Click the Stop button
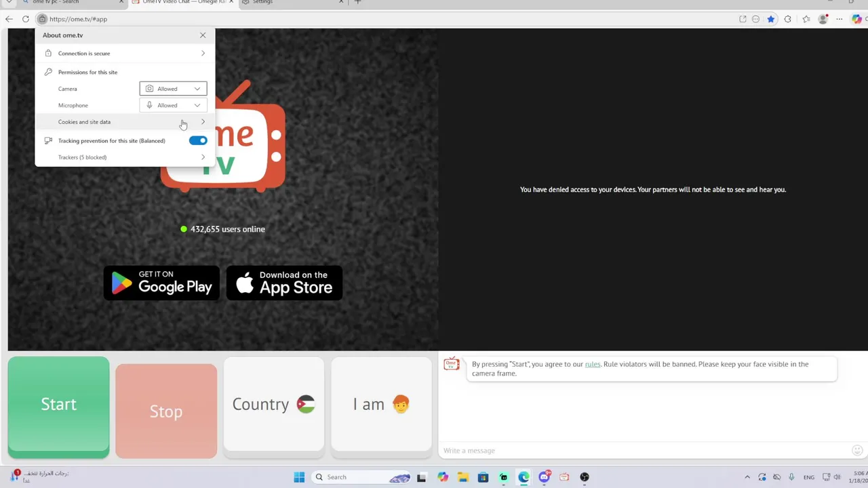Screen dimensions: 868x488 click(x=166, y=411)
